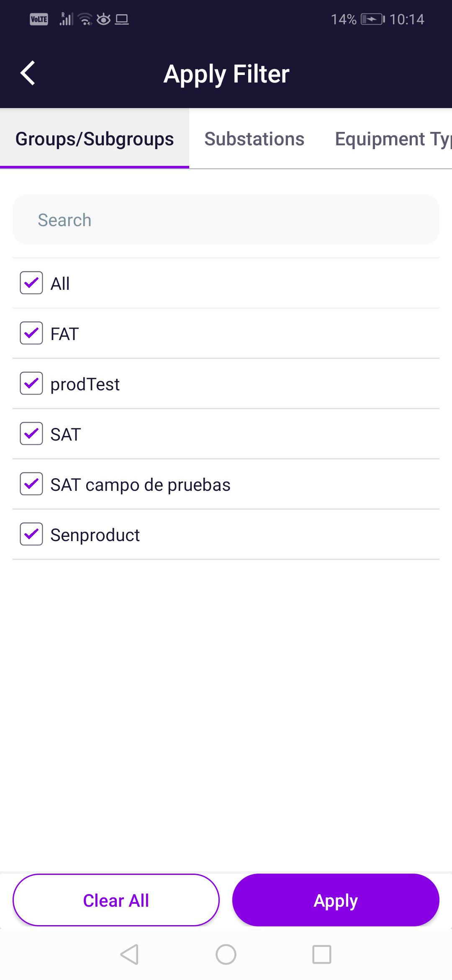
Task: Click the purple Apply button
Action: pos(336,900)
